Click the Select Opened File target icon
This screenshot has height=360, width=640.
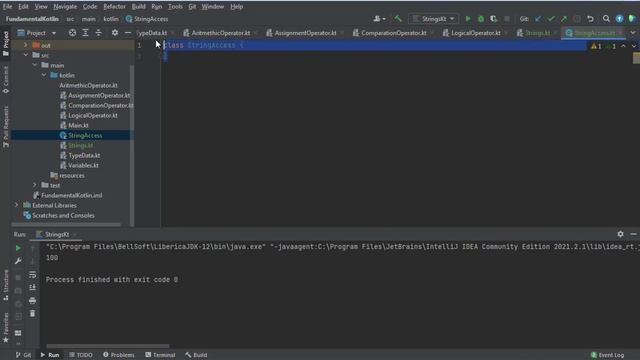pos(72,33)
